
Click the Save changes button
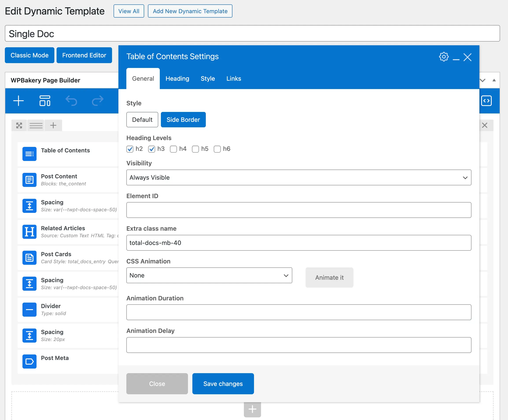click(223, 384)
